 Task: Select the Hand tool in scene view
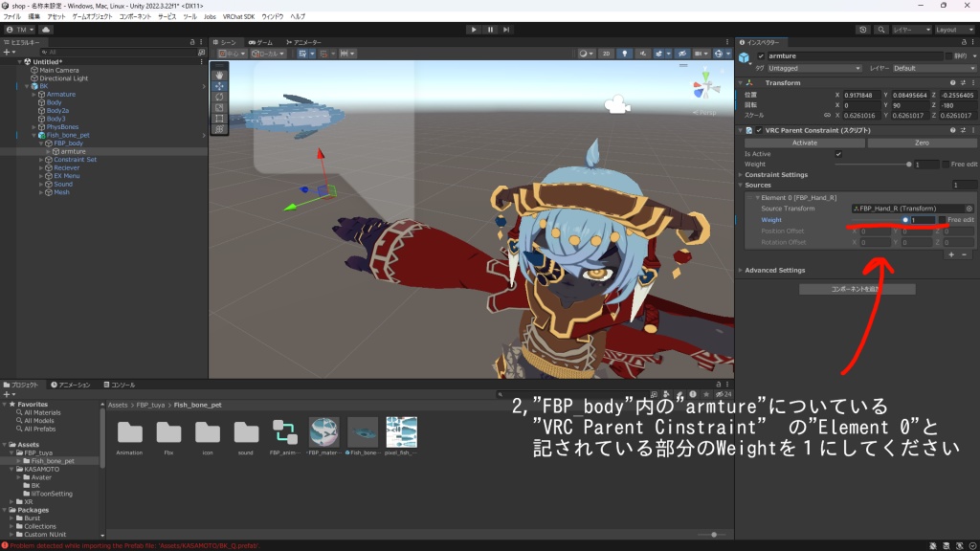click(219, 75)
